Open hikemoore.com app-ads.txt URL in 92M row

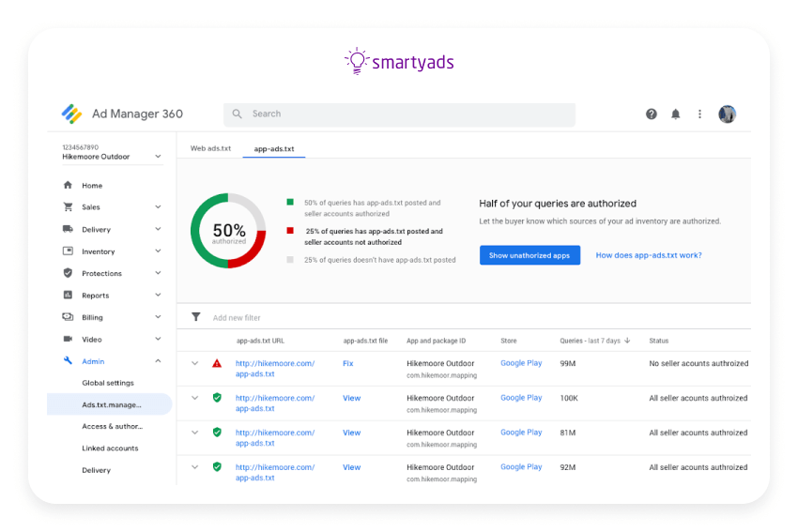click(275, 473)
